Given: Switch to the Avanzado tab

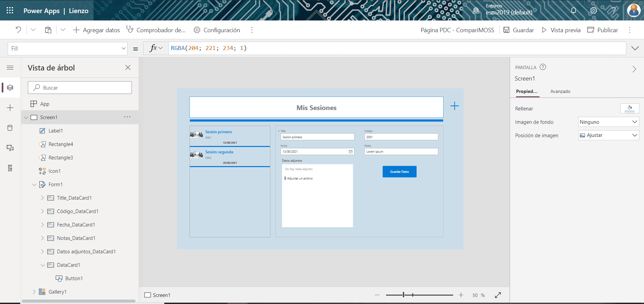Looking at the screenshot, I should (x=560, y=91).
